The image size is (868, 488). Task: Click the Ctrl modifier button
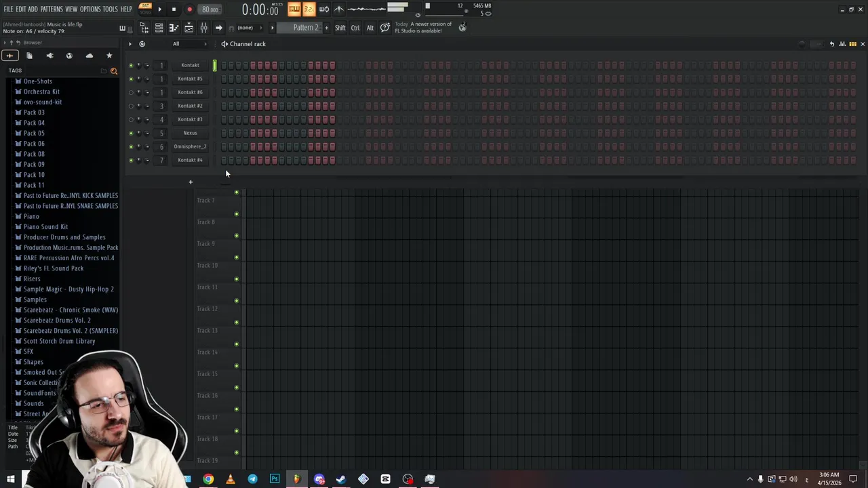355,28
